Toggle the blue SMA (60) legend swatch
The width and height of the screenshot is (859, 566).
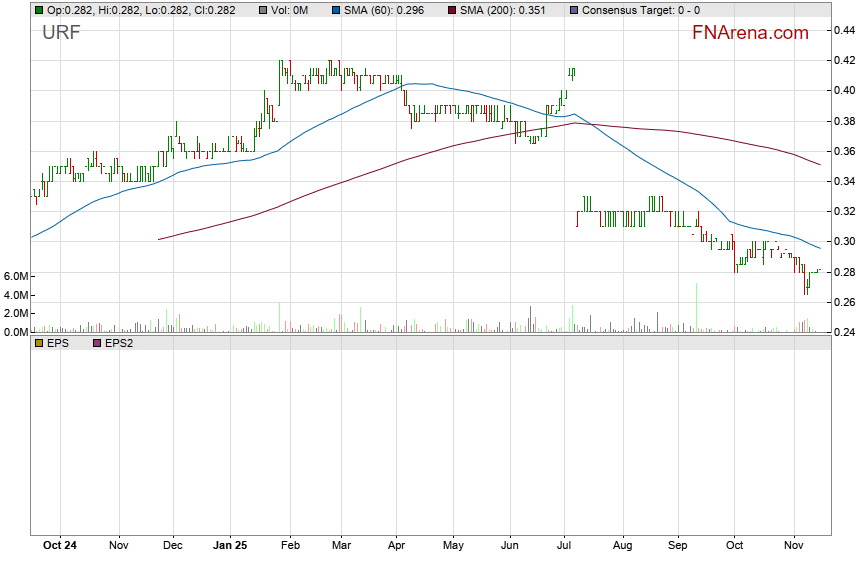coord(337,10)
